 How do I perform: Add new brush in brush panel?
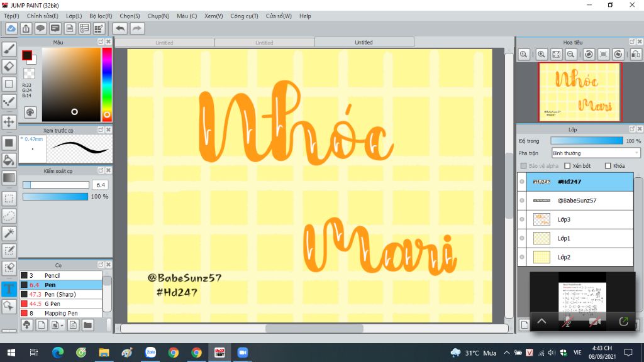(x=42, y=325)
